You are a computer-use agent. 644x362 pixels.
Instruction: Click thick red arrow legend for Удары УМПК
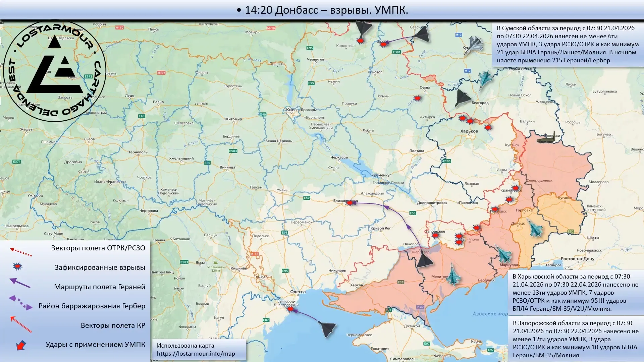click(x=21, y=345)
